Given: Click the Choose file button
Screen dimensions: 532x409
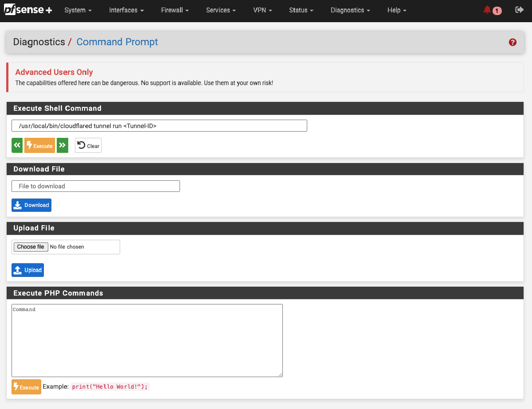Looking at the screenshot, I should [x=30, y=247].
